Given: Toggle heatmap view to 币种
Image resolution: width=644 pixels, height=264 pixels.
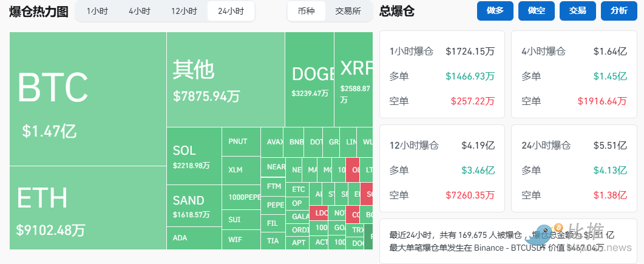Looking at the screenshot, I should coord(307,11).
